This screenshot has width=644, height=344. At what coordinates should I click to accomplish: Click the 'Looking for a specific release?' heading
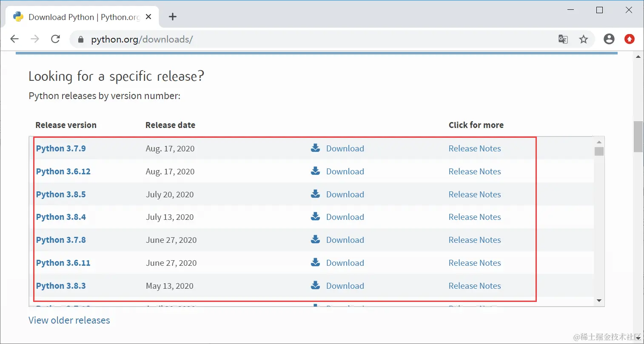[x=116, y=76]
